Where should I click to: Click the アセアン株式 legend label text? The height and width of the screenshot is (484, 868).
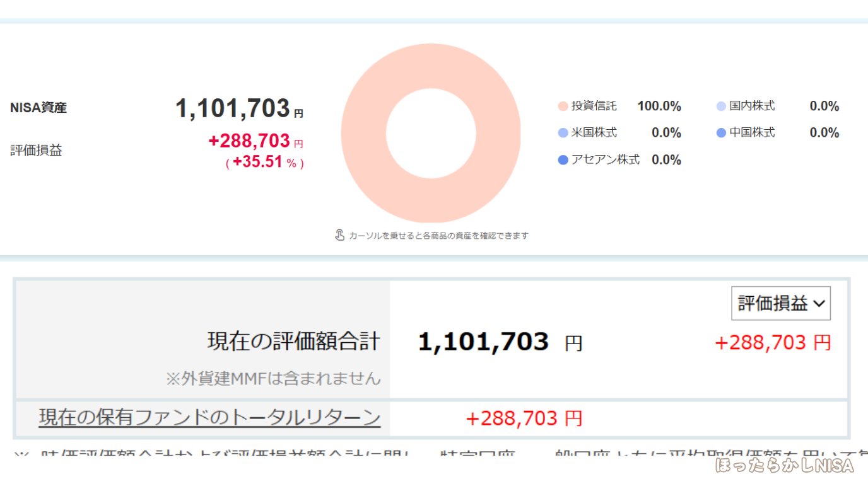click(605, 160)
